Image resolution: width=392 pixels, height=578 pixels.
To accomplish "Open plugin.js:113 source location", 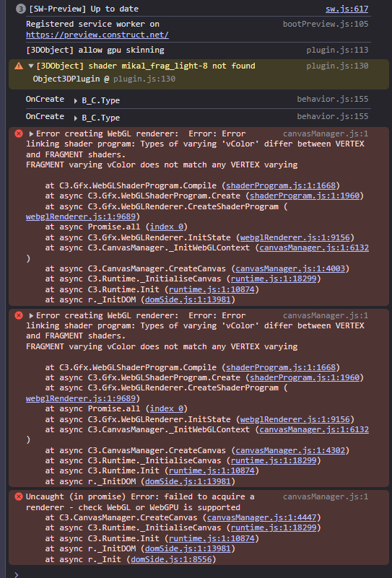I will point(337,50).
